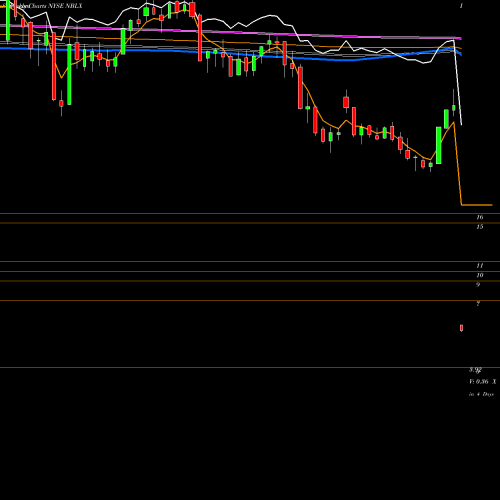The height and width of the screenshot is (500, 500).
Task: Click the V: 0.36 X volume text
Action: tap(483, 382)
